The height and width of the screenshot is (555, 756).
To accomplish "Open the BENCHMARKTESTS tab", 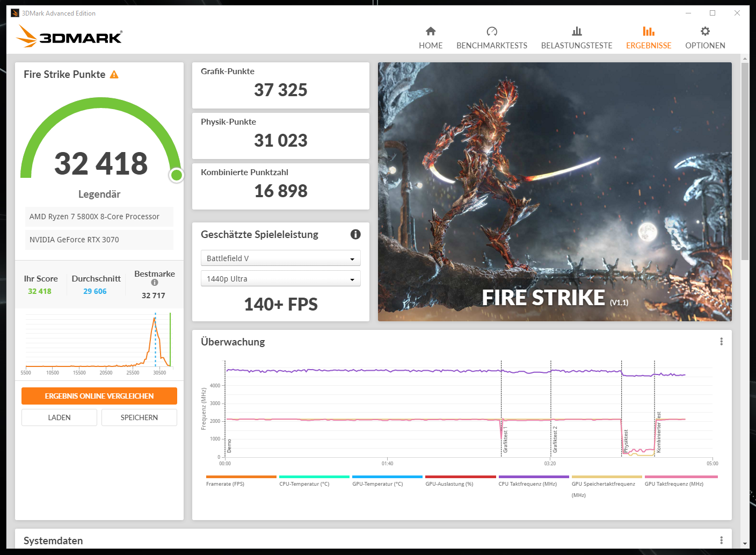I will tap(492, 38).
